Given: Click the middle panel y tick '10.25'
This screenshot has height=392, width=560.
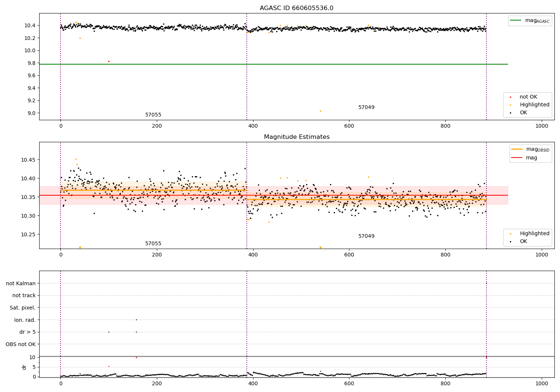Looking at the screenshot, I should click(28, 235).
